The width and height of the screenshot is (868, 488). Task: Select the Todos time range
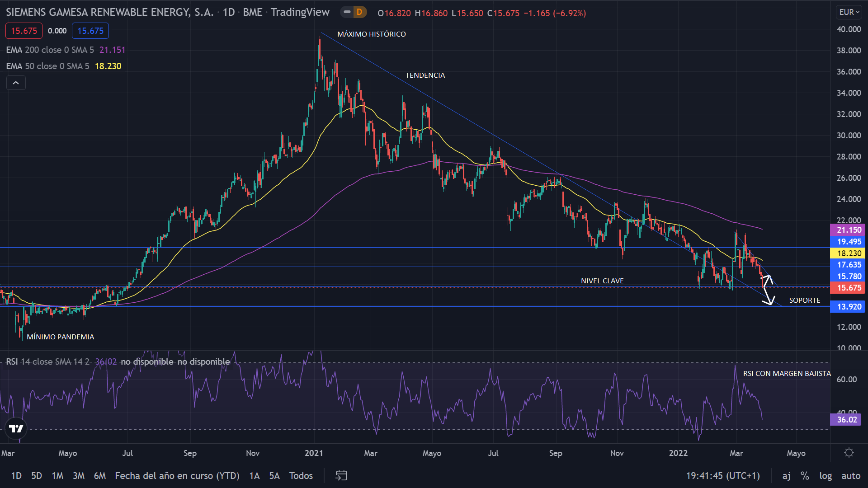point(301,475)
